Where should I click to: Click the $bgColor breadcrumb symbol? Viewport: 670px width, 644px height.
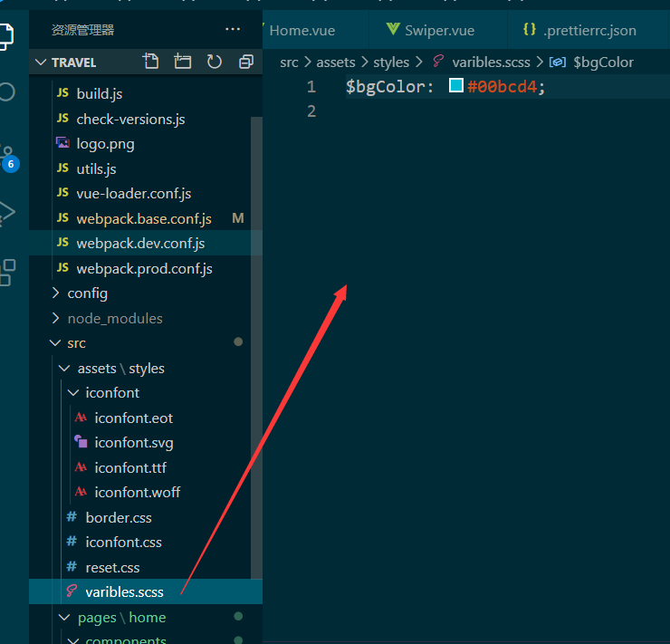(603, 62)
